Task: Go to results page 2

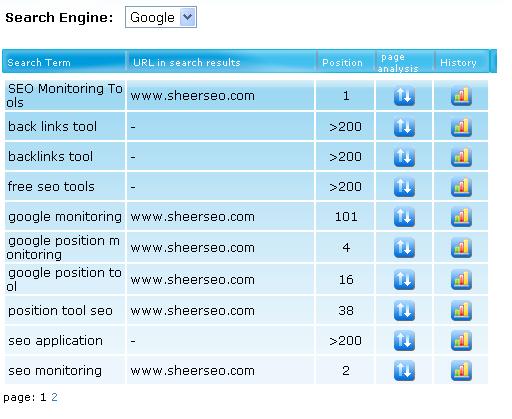Action: 54,397
